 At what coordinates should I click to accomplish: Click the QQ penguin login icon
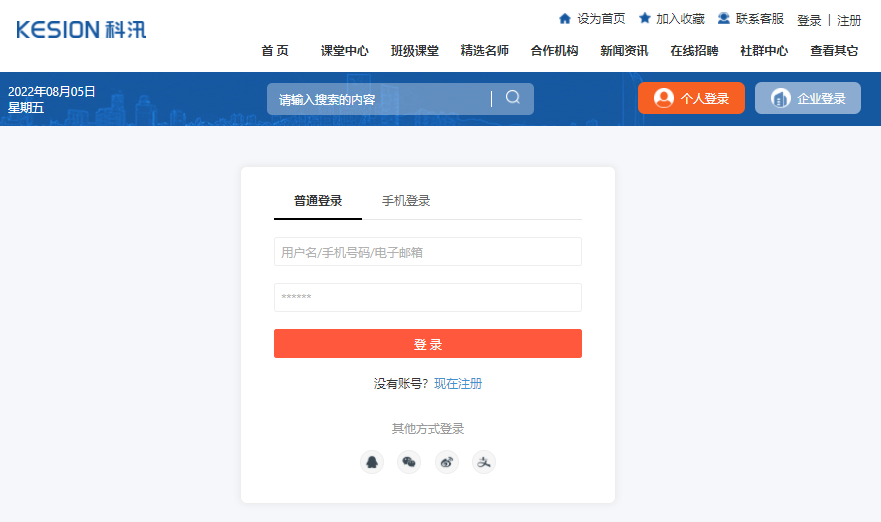[372, 462]
